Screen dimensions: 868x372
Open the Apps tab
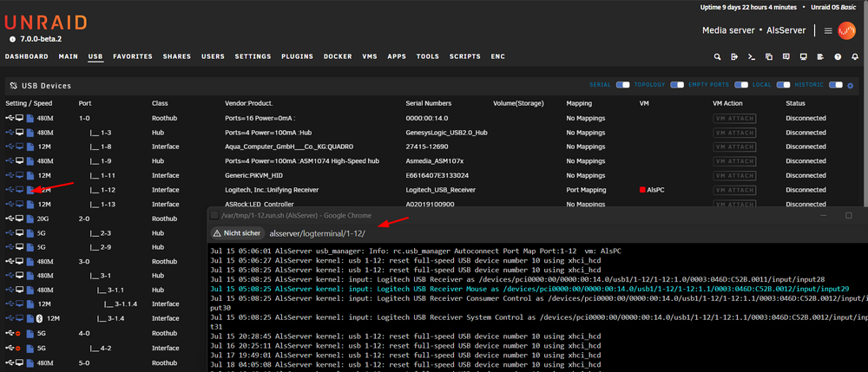tap(397, 56)
